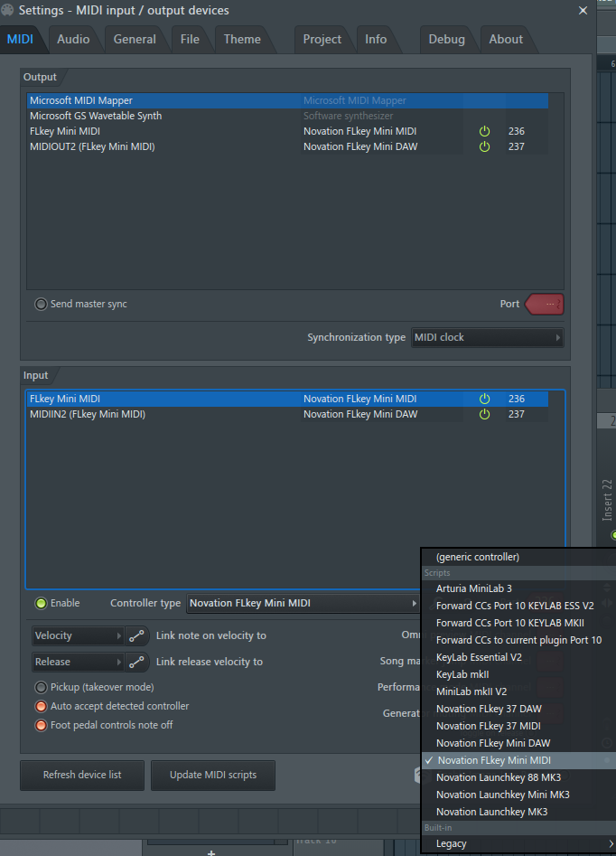This screenshot has width=616, height=856.
Task: Select MIDIIN2 (FLkey Mini MIDI) input
Action: [x=287, y=414]
